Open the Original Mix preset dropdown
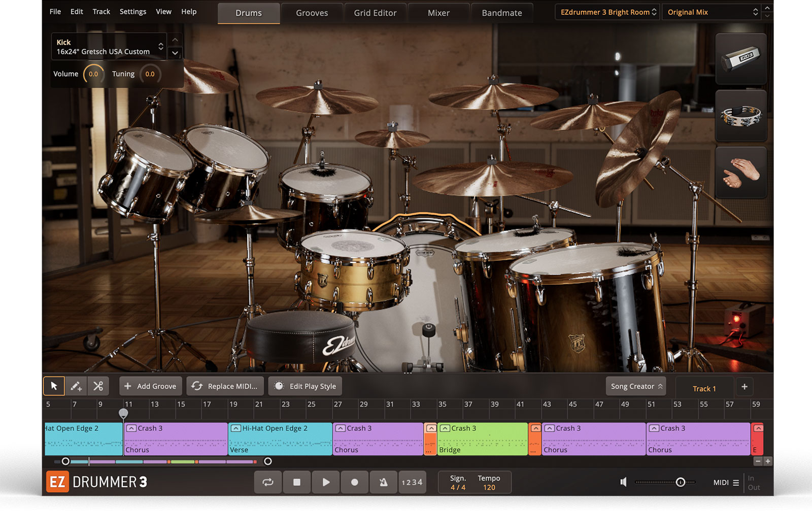This screenshot has height=511, width=812. 712,12
